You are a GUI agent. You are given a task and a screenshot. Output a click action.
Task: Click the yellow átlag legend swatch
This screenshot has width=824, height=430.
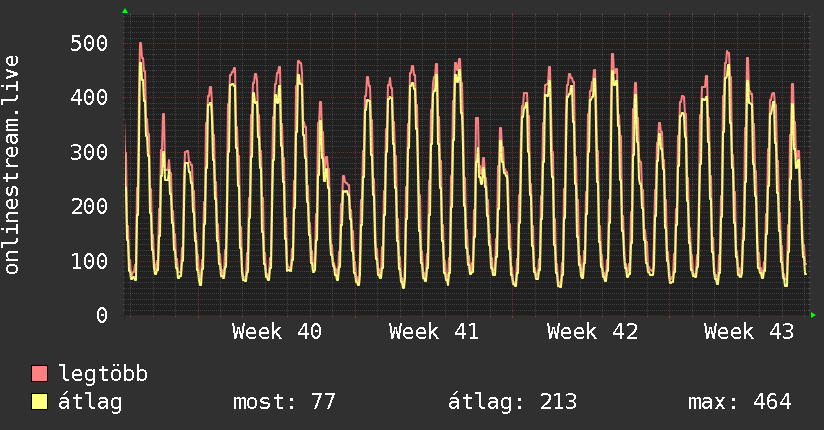coord(39,402)
